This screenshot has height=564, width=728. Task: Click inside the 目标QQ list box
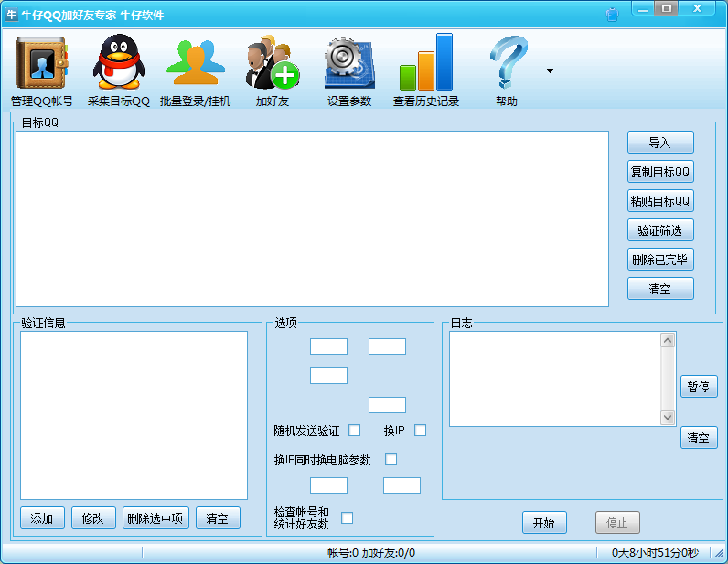tap(312, 218)
